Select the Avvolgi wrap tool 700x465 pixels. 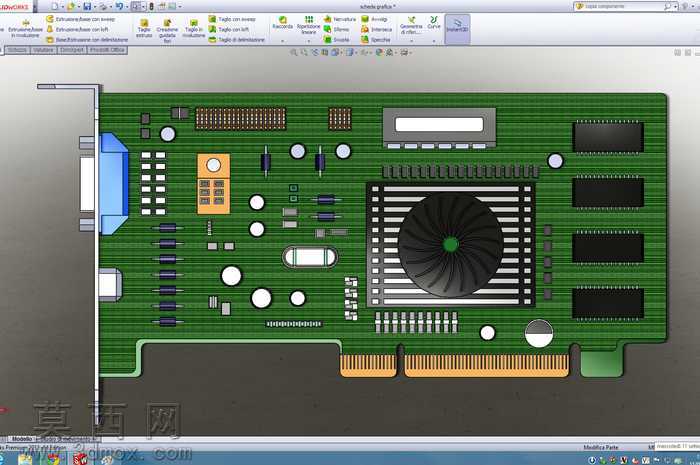click(x=374, y=19)
